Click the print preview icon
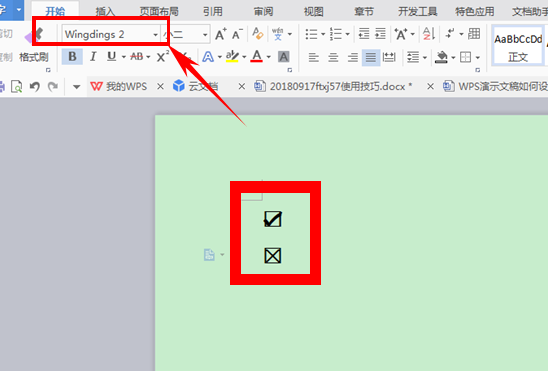The width and height of the screenshot is (548, 371). [x=16, y=86]
